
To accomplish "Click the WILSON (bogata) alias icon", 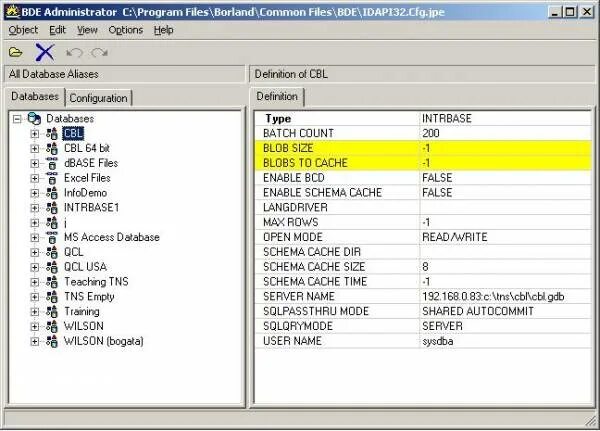I will point(52,341).
